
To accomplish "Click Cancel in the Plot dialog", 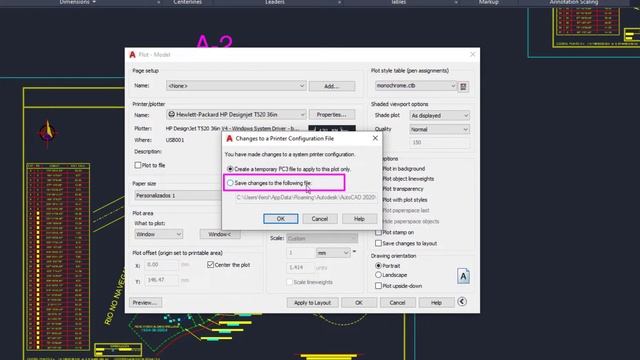I will click(398, 302).
